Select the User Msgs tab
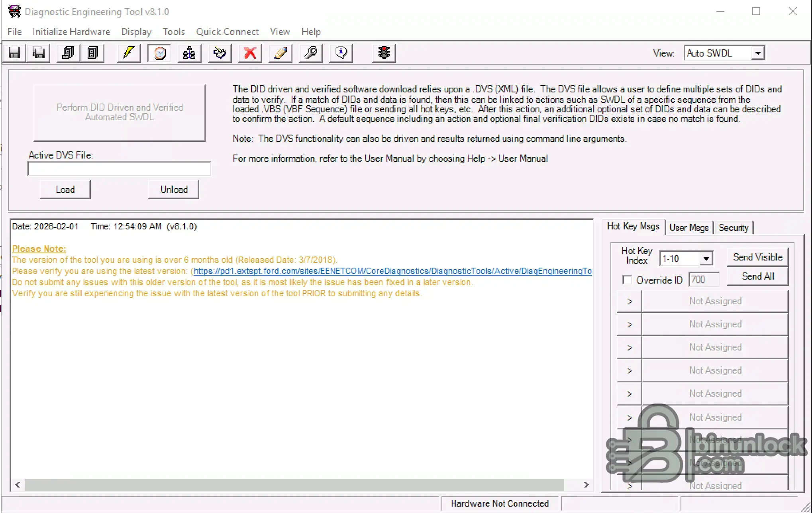The image size is (812, 513). (x=689, y=227)
